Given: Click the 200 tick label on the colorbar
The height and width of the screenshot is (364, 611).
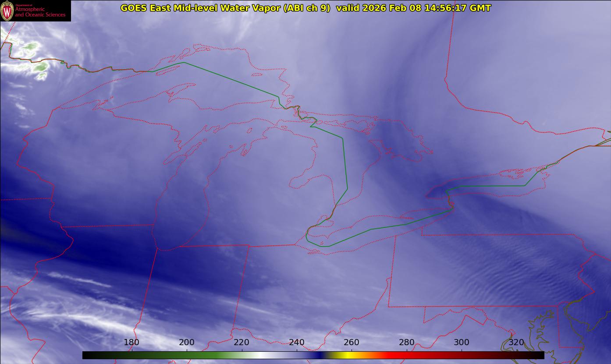Looking at the screenshot, I should (187, 342).
